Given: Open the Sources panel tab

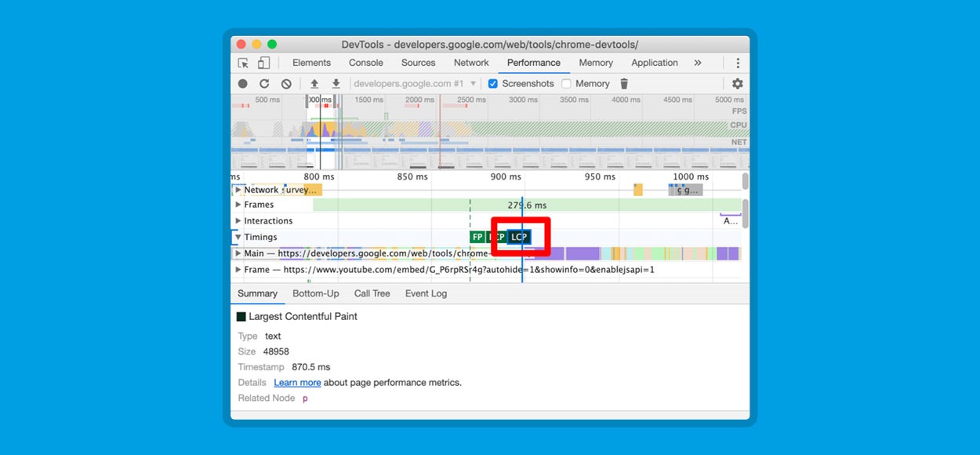Looking at the screenshot, I should point(418,63).
